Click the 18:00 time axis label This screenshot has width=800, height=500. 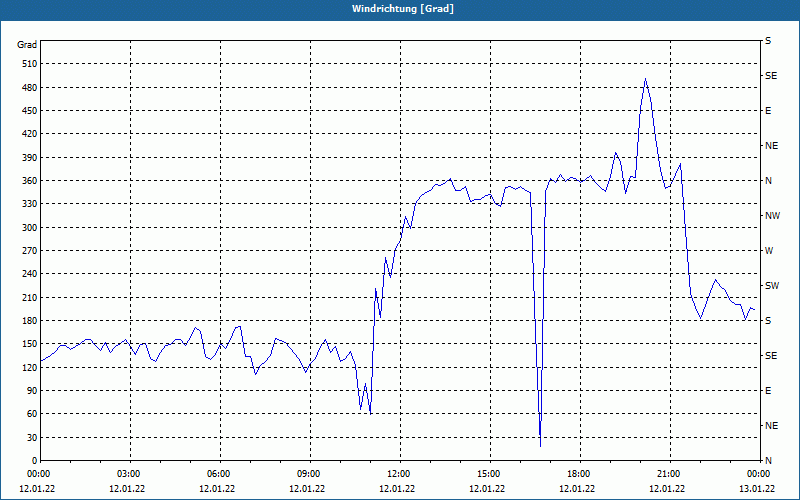click(x=581, y=474)
